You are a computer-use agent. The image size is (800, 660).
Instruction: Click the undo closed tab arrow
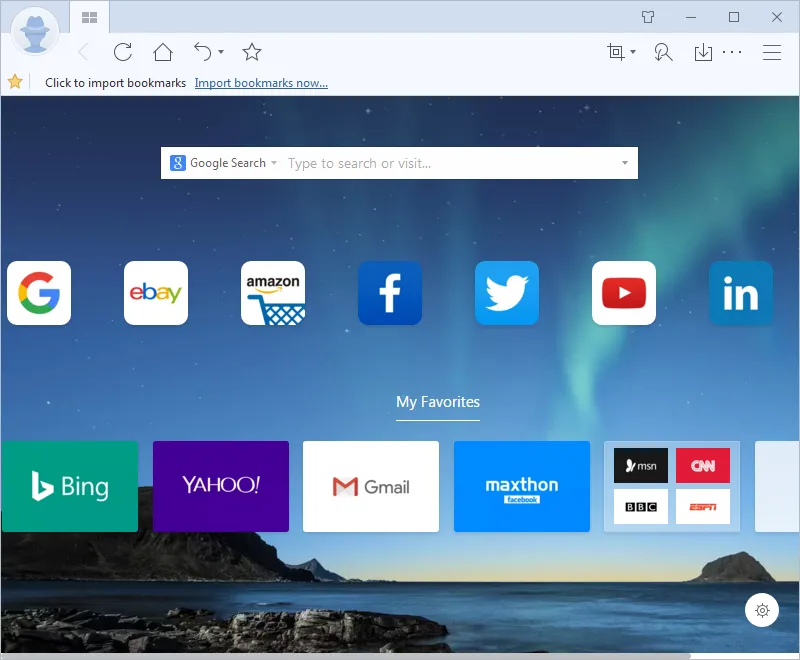(203, 52)
